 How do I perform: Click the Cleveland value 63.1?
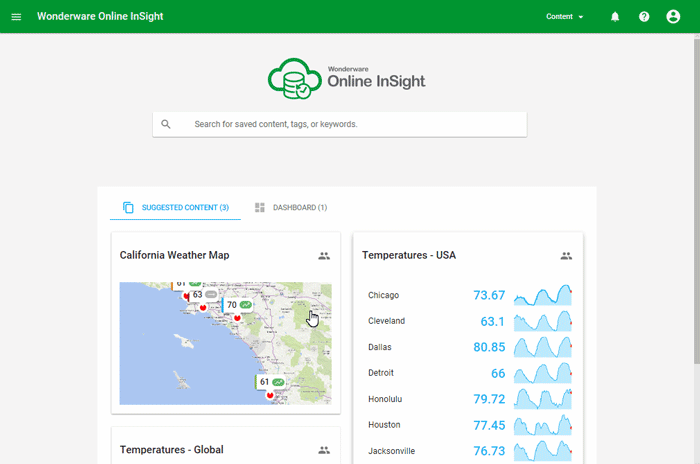tap(492, 321)
